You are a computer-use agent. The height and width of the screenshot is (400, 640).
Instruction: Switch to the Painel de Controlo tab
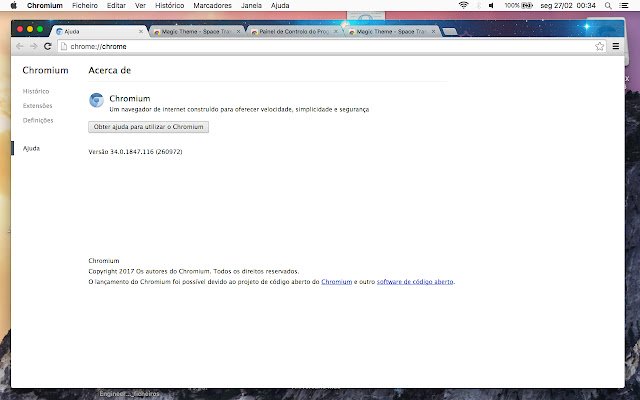point(293,31)
